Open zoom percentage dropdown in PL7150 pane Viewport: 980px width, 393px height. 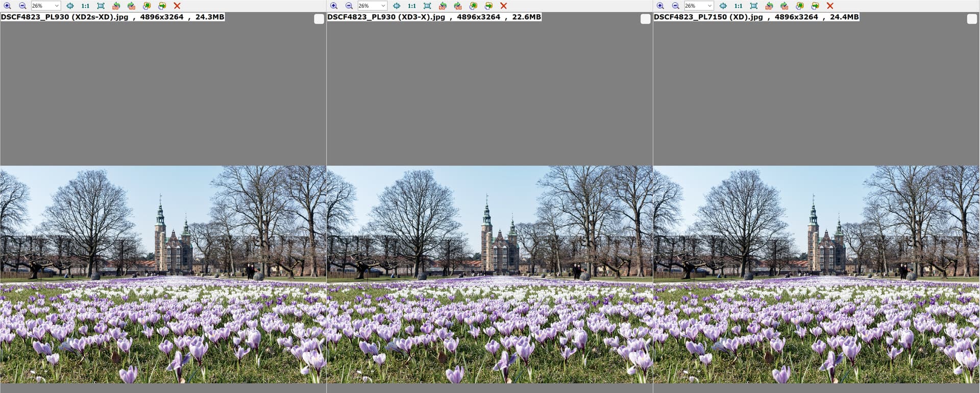tap(709, 6)
